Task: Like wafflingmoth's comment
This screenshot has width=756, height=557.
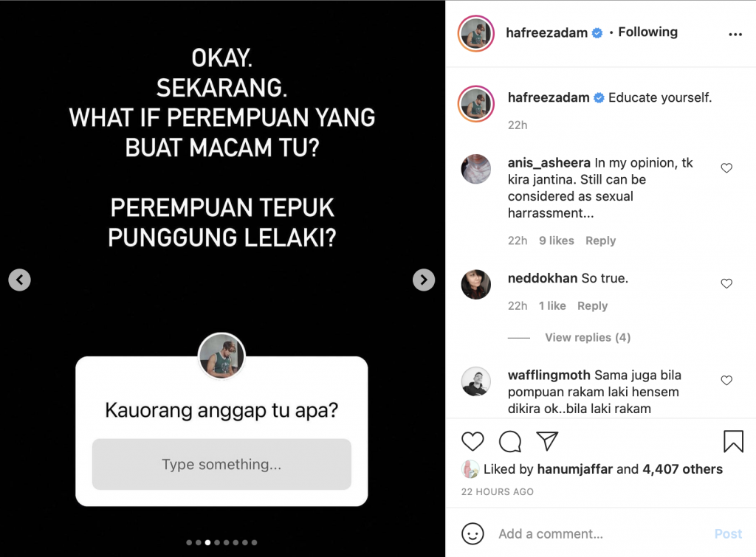Action: [726, 381]
